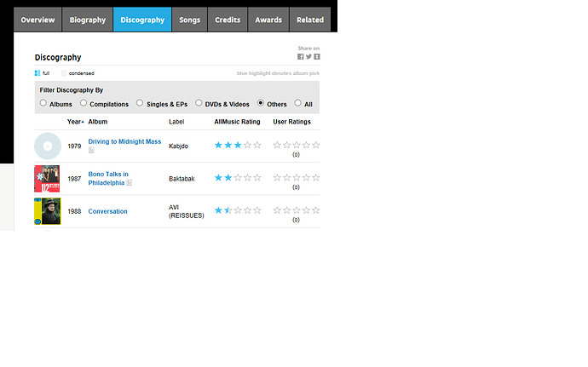Image resolution: width=588 pixels, height=367 pixels.
Task: Click the Baktabak label cell
Action: [182, 179]
